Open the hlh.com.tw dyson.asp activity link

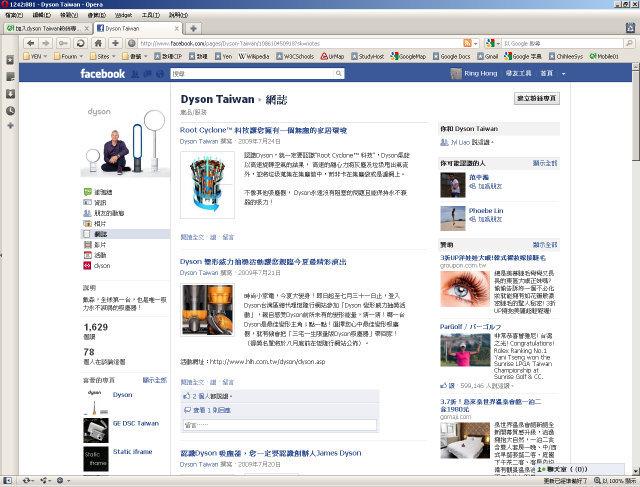point(267,362)
